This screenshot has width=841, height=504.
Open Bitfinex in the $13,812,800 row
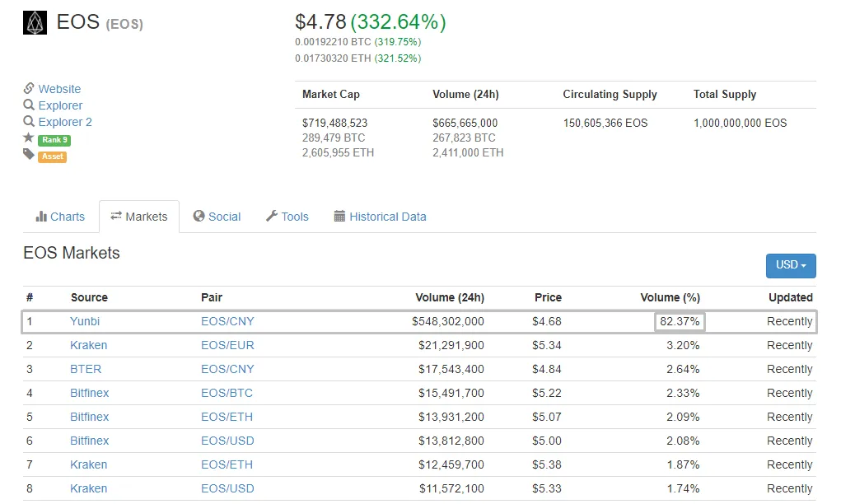(90, 441)
